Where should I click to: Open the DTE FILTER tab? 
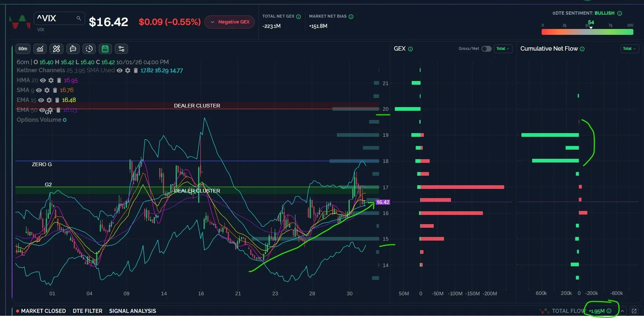(87, 311)
